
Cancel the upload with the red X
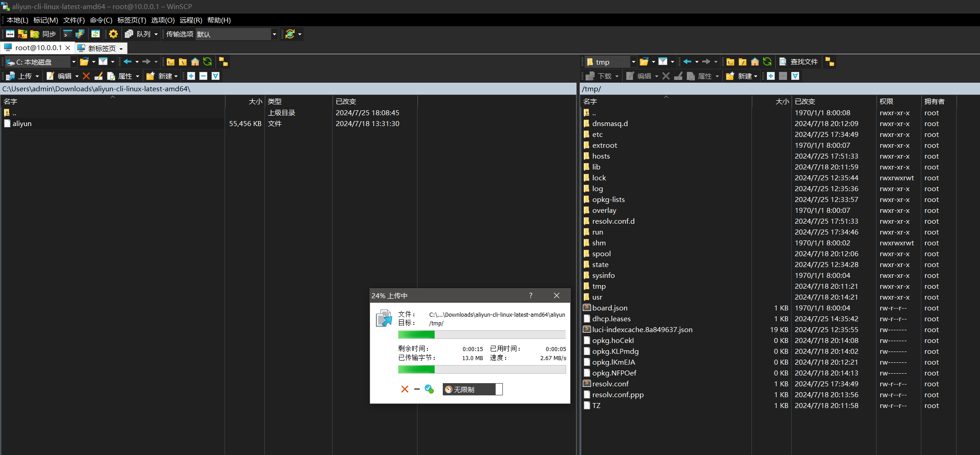tap(404, 389)
